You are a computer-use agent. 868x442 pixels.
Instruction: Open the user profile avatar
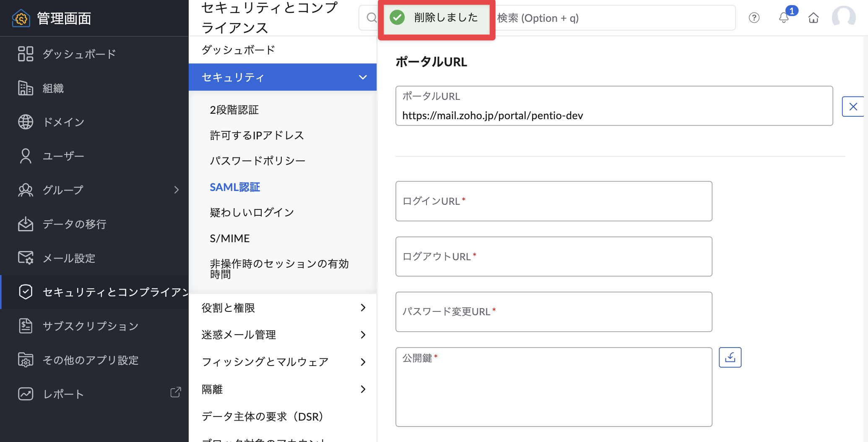[844, 18]
